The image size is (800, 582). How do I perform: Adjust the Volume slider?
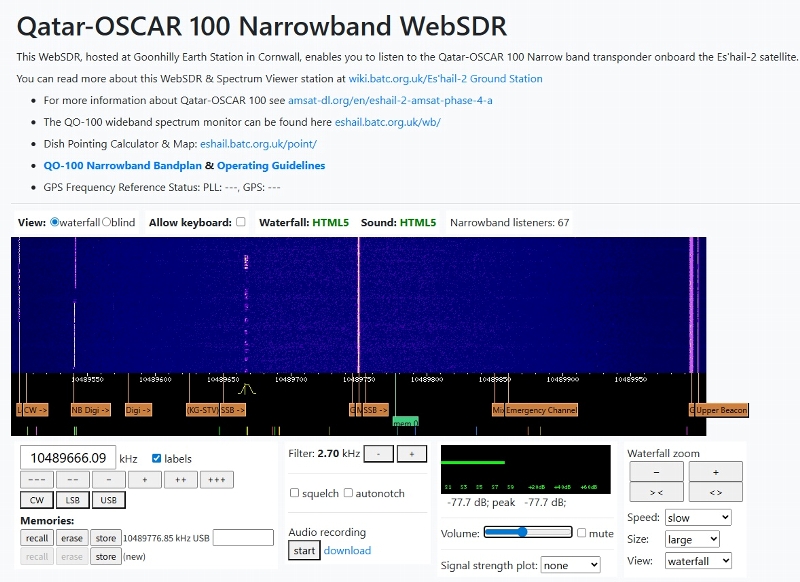click(520, 533)
